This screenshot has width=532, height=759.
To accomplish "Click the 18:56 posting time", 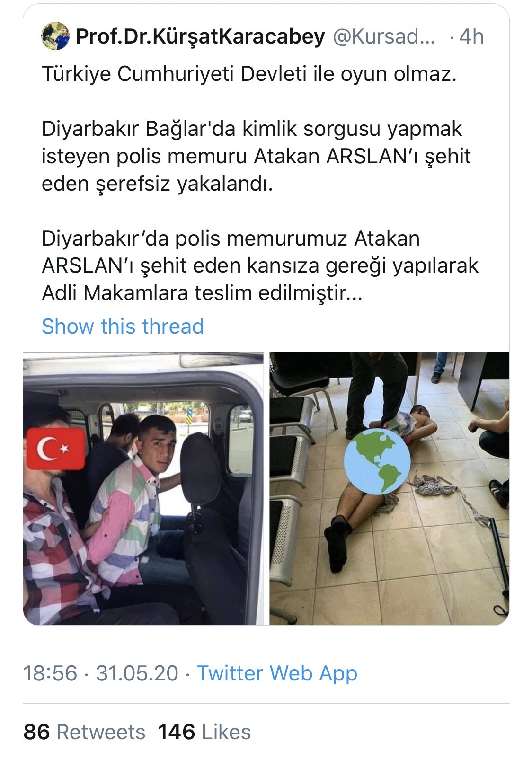I will [x=50, y=673].
